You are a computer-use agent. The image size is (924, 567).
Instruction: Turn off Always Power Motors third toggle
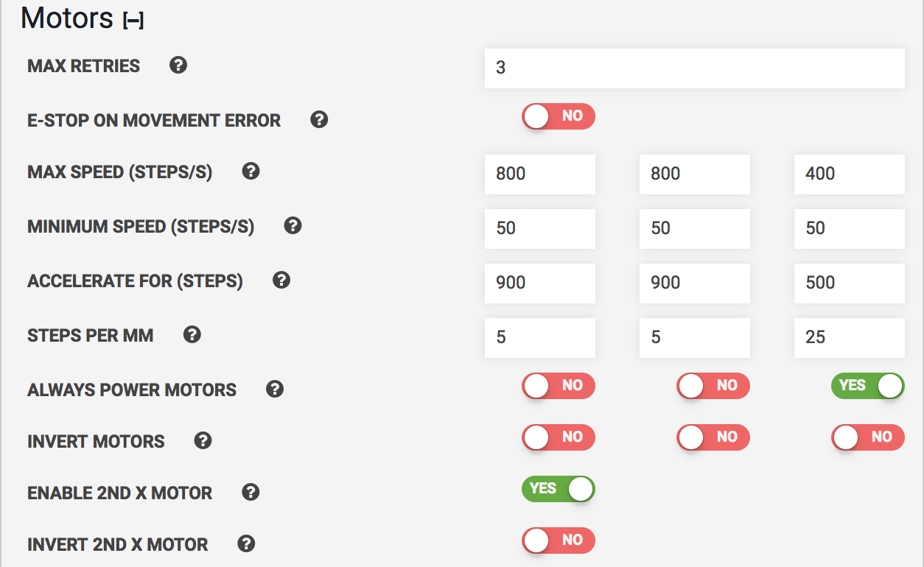click(x=867, y=385)
